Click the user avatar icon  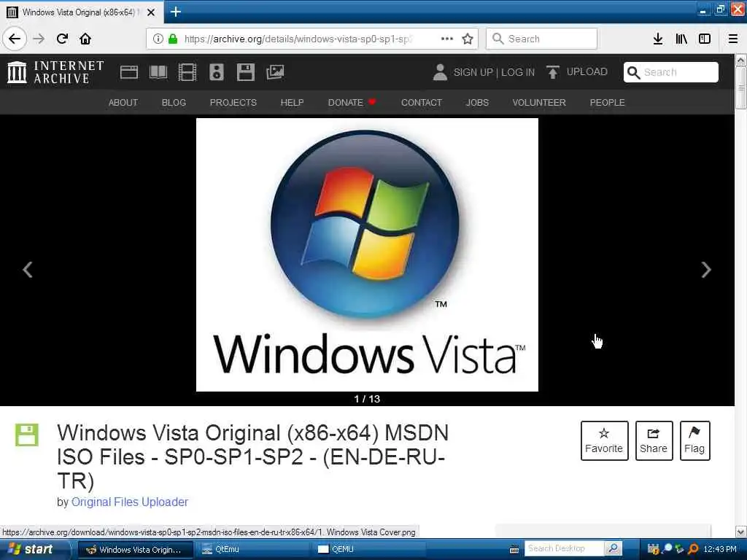coord(440,72)
